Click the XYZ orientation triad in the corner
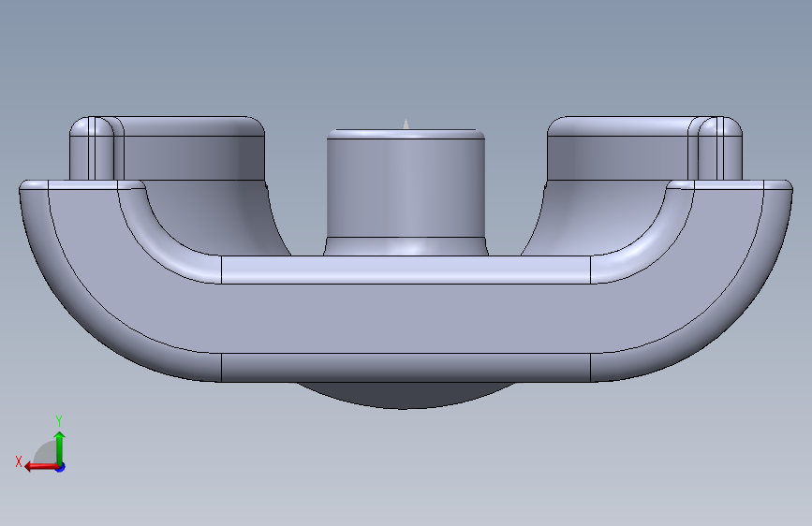 point(41,445)
